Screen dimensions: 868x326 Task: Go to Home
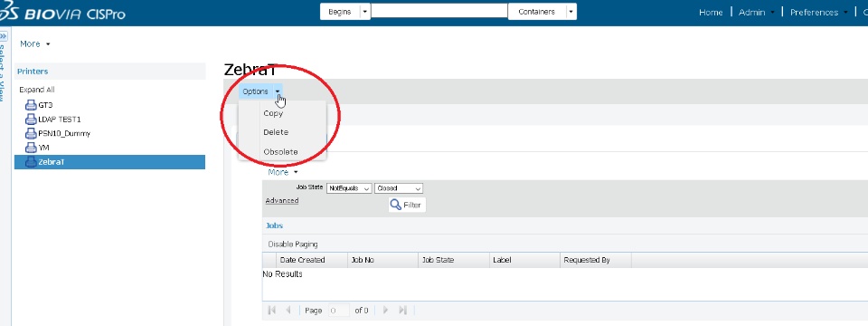pos(711,12)
